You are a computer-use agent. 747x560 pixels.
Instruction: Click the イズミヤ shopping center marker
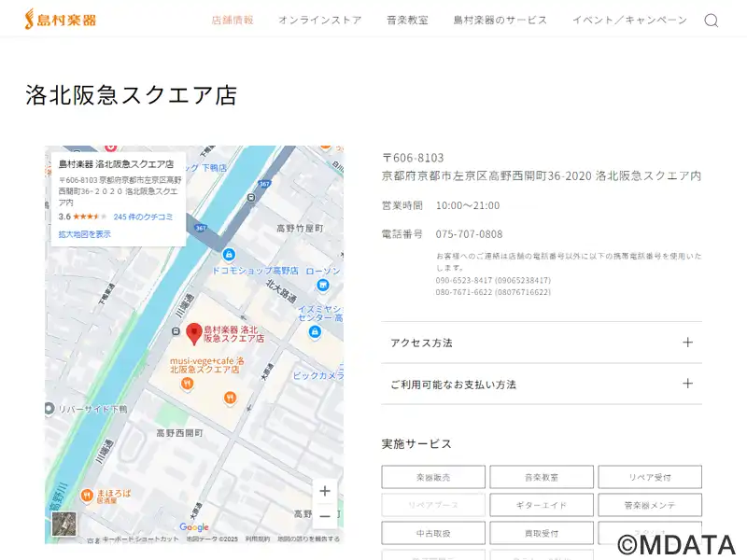(x=315, y=332)
